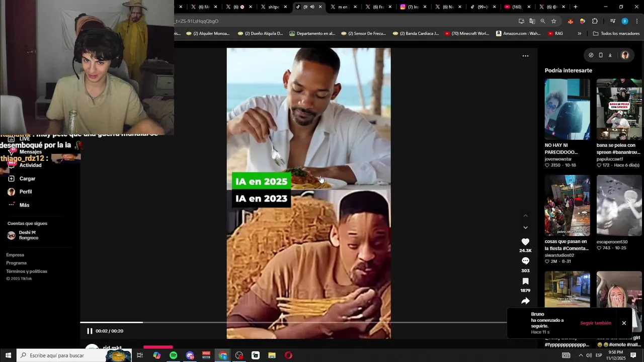Mute the active TikTok tab audio icon
The height and width of the screenshot is (362, 644).
coord(312,7)
